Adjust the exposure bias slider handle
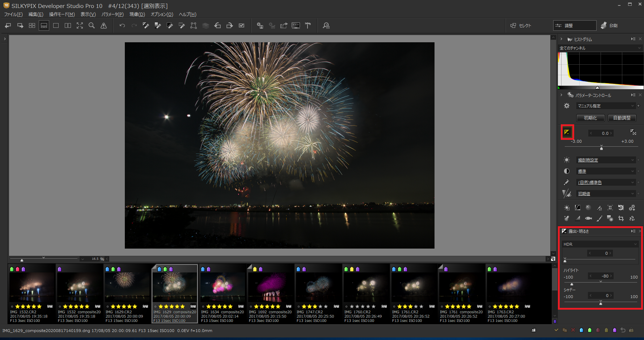644x340 pixels. coord(601,148)
